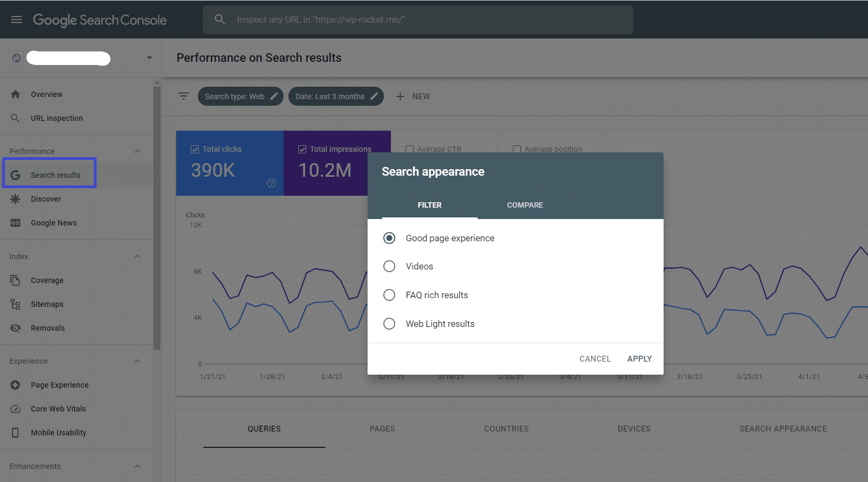Open the SEARCH APPEARANCE tab
The height and width of the screenshot is (482, 868).
click(x=783, y=429)
